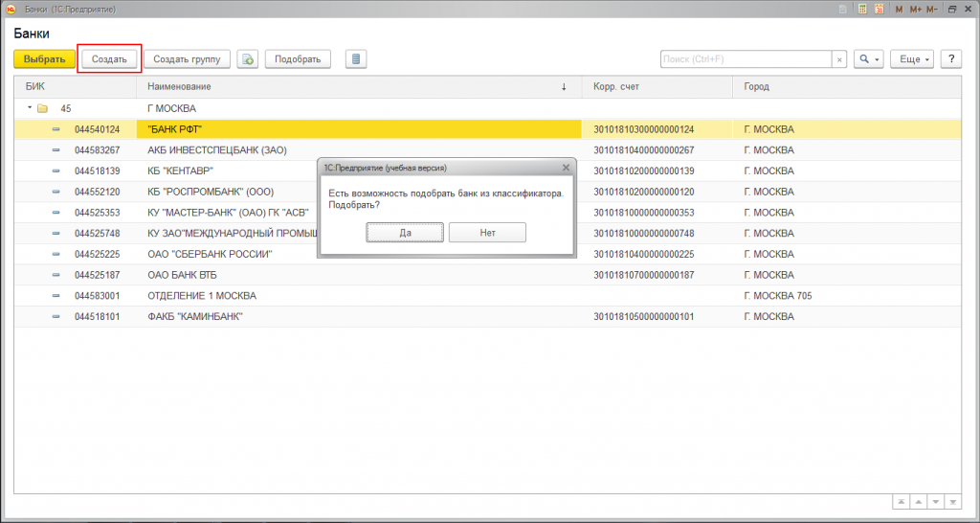Select the КБ "РОСПРОМБАНК" (ООО) row
The height and width of the screenshot is (523, 980).
(211, 192)
